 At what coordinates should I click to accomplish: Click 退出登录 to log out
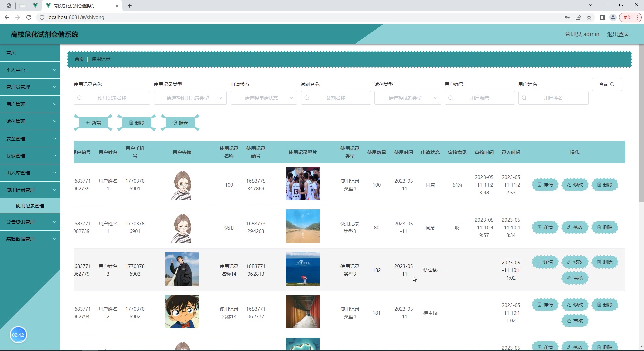pos(618,34)
